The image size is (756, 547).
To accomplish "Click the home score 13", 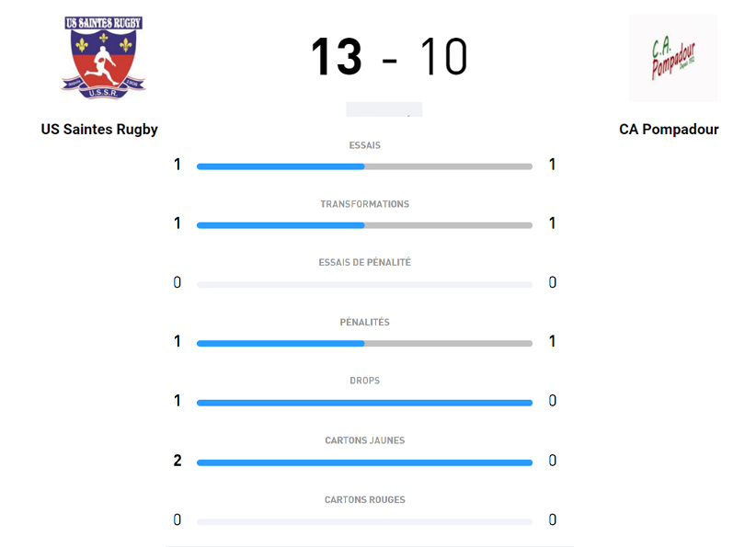I will [x=336, y=57].
